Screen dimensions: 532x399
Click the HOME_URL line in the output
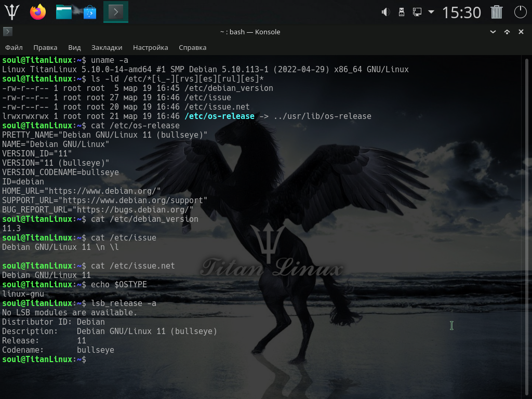82,191
